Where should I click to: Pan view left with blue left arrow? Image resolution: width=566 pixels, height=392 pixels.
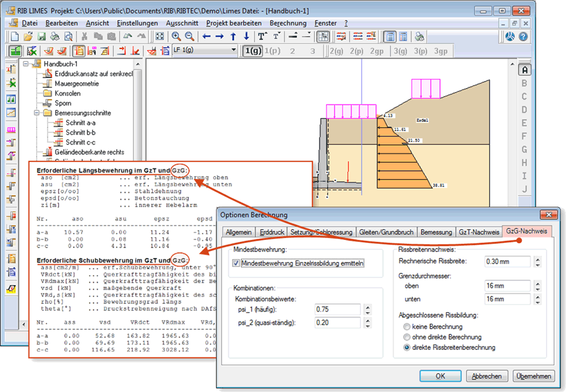point(206,36)
